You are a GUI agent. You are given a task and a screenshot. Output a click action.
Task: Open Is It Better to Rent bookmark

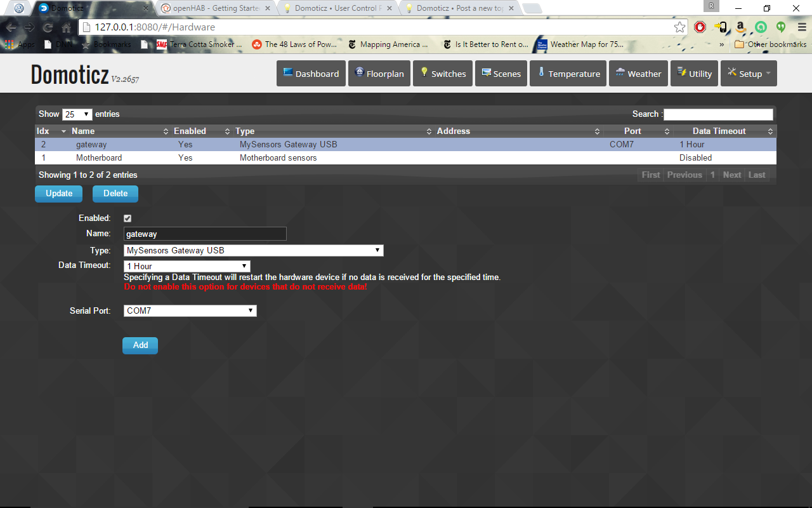click(485, 44)
